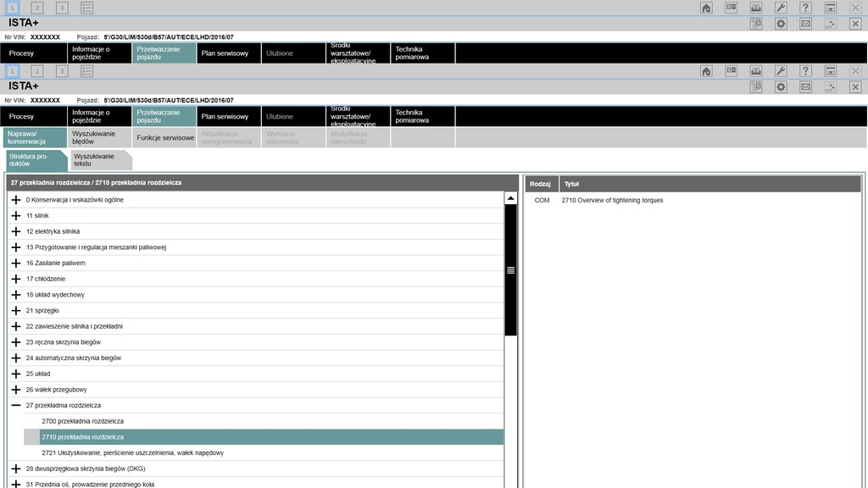The width and height of the screenshot is (868, 488).
Task: Click the question mark help icon in the lower toolbar
Action: [x=805, y=71]
